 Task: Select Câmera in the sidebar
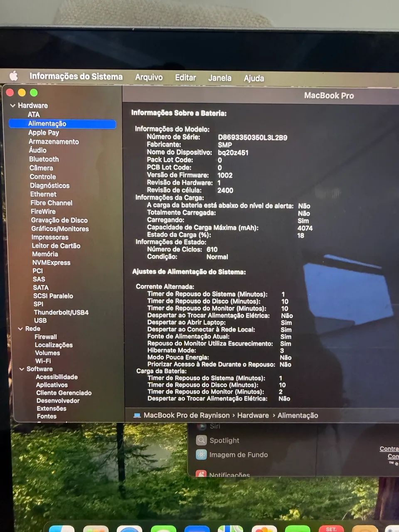pos(41,168)
